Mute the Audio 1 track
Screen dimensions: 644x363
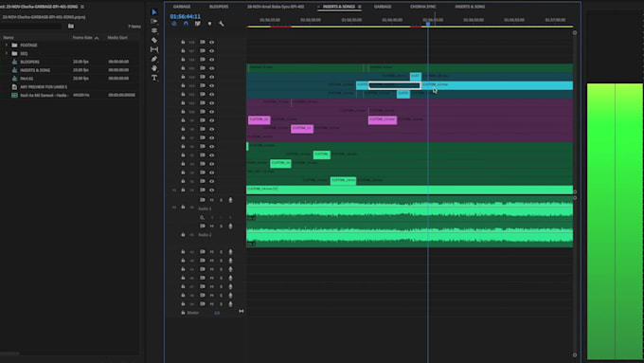pos(212,200)
